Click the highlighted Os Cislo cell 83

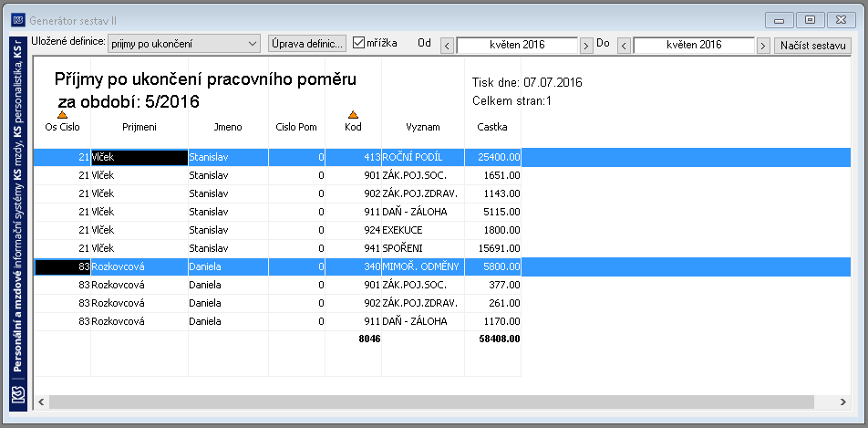(63, 266)
